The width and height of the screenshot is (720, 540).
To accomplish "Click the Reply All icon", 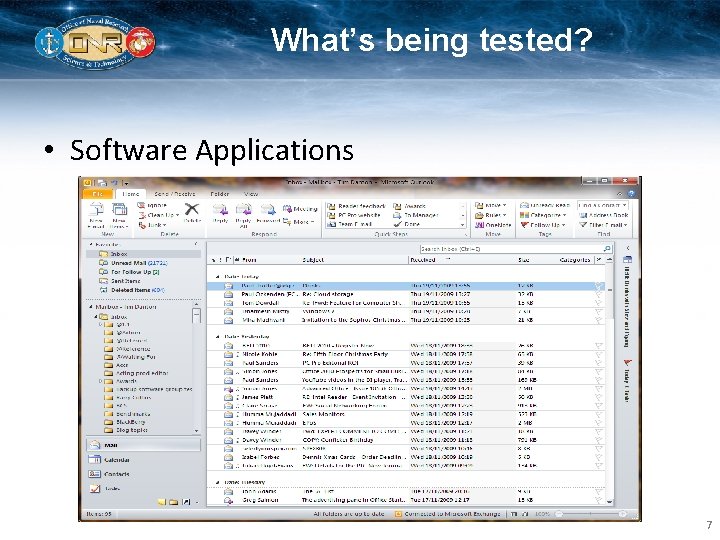I will (x=243, y=210).
